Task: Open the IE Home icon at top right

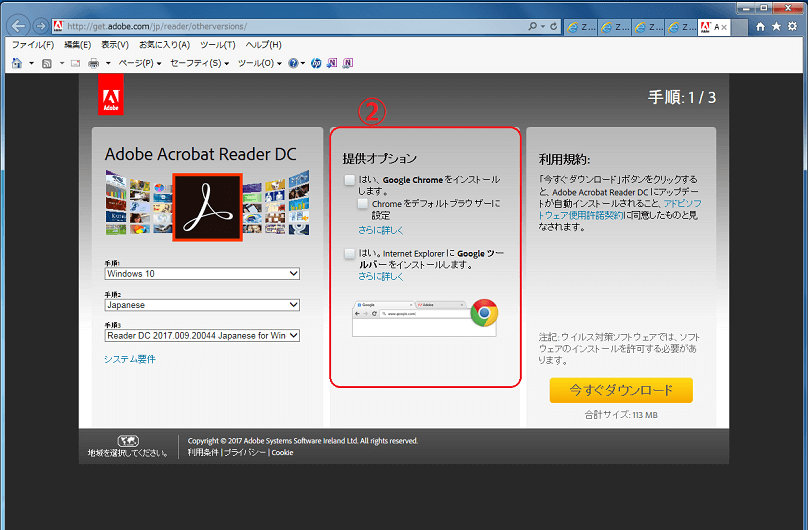Action: coord(760,27)
